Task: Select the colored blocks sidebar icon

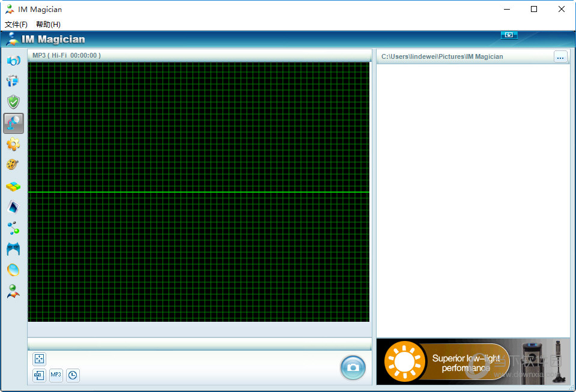Action: pyautogui.click(x=13, y=187)
